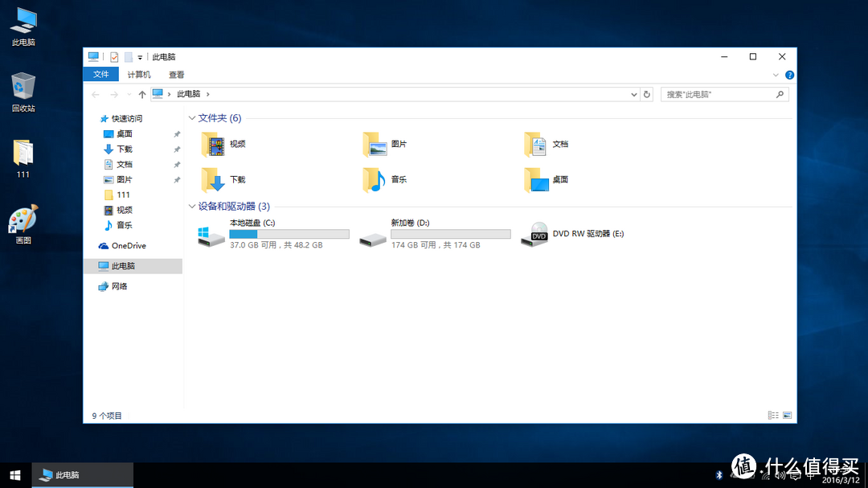Click the refresh icon beside the address bar
This screenshot has width=868, height=488.
tap(647, 94)
